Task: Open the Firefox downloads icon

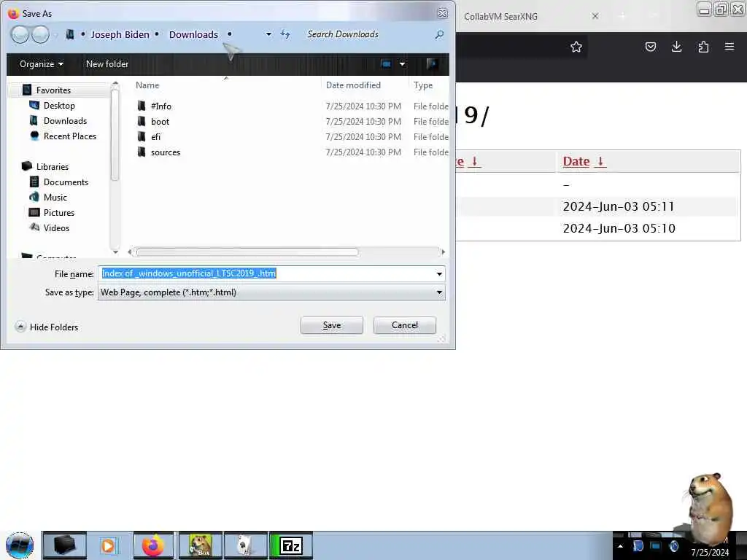Action: pos(676,47)
